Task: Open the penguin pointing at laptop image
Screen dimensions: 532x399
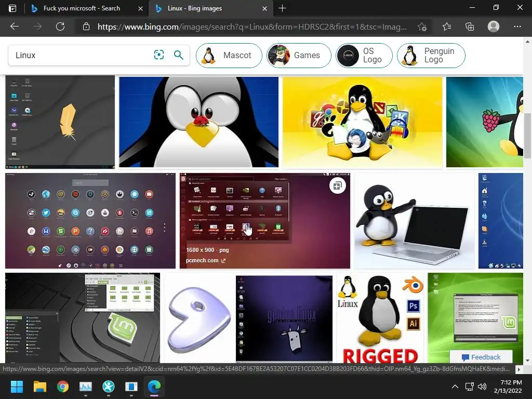Action: click(414, 221)
